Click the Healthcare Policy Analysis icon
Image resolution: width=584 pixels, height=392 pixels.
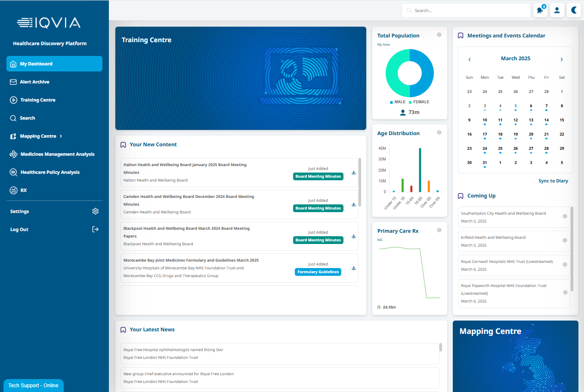click(13, 172)
